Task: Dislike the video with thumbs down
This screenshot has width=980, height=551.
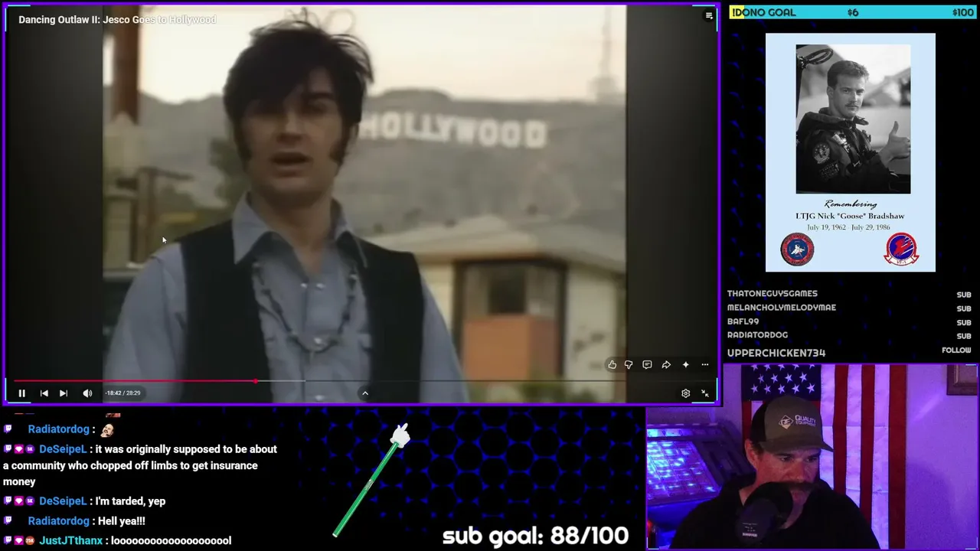Action: tap(629, 365)
